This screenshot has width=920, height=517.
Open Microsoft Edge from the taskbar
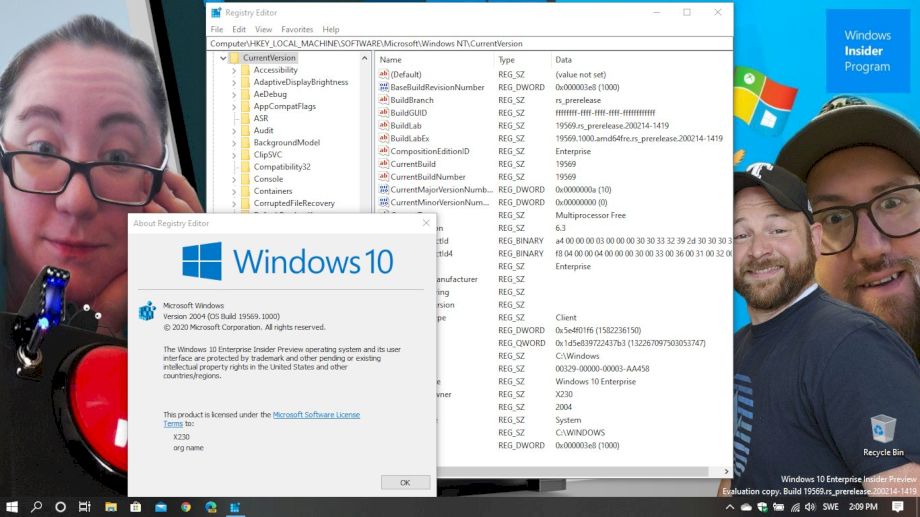[211, 507]
